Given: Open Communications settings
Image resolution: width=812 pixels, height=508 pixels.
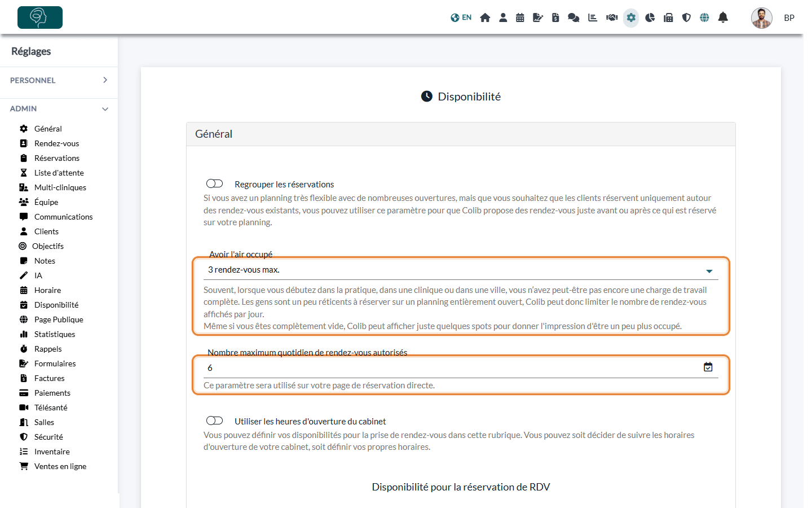Looking at the screenshot, I should (63, 217).
